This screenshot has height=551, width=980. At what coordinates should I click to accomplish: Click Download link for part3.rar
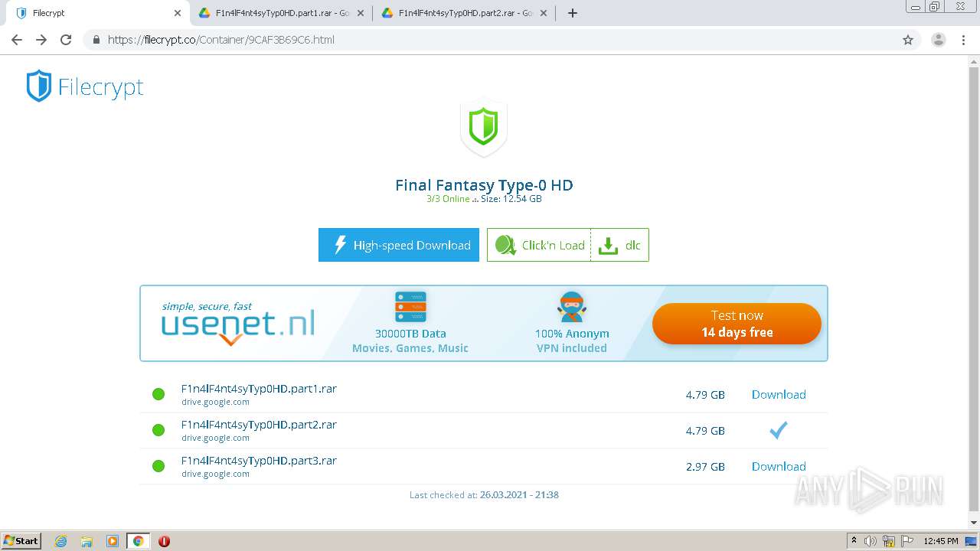[x=779, y=467]
